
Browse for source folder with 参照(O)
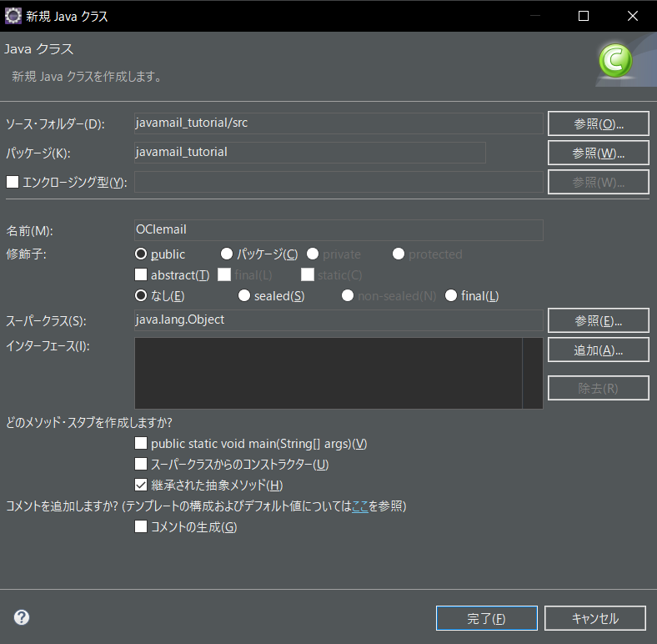598,123
